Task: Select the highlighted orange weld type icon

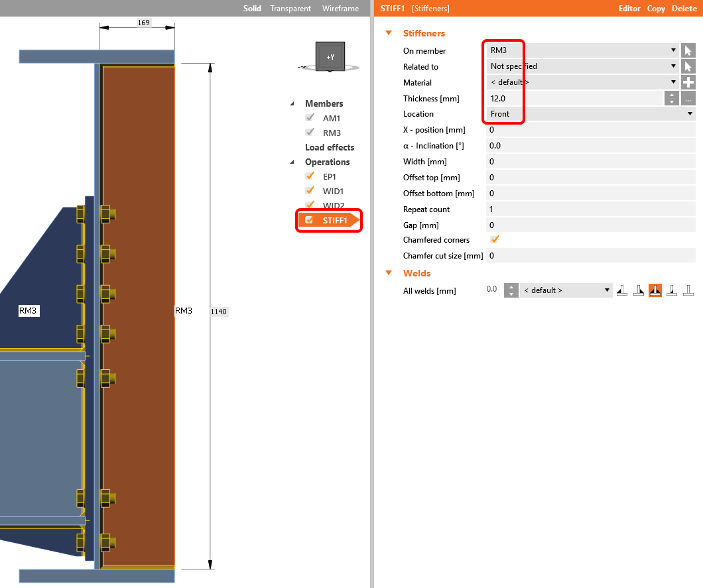Action: click(655, 290)
